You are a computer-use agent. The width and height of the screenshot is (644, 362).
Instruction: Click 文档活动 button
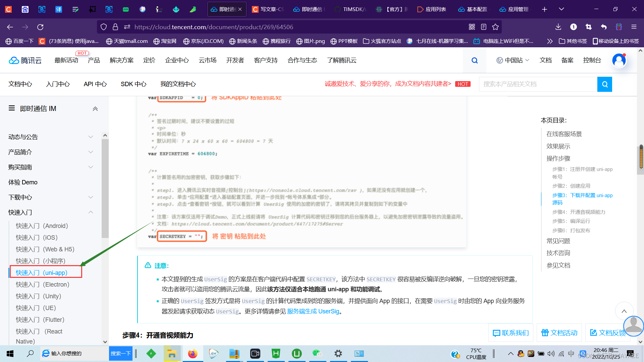559,333
